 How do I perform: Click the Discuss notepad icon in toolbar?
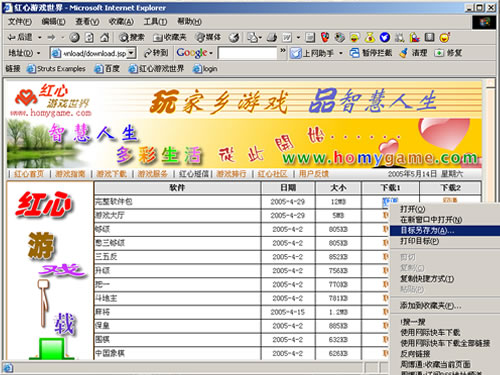(x=310, y=37)
